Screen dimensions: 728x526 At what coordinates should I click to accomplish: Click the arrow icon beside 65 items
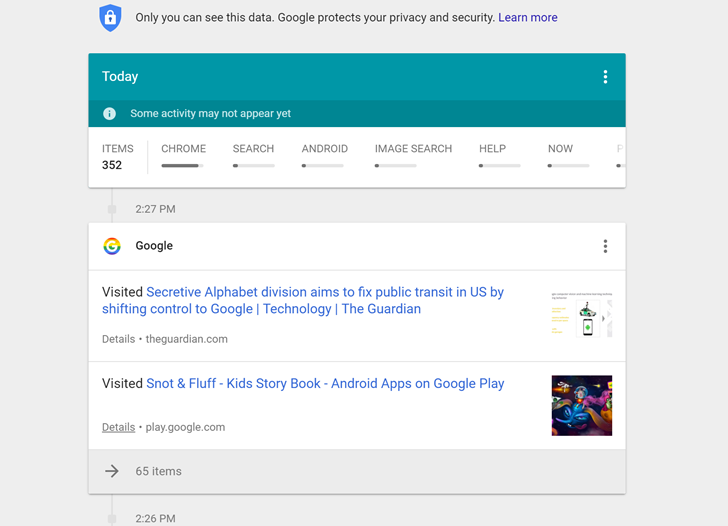pos(112,471)
